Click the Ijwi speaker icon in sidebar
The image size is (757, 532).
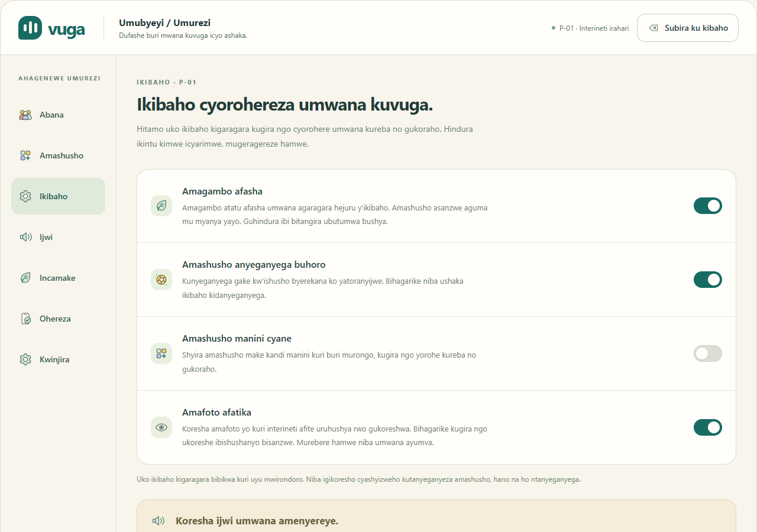tap(25, 237)
